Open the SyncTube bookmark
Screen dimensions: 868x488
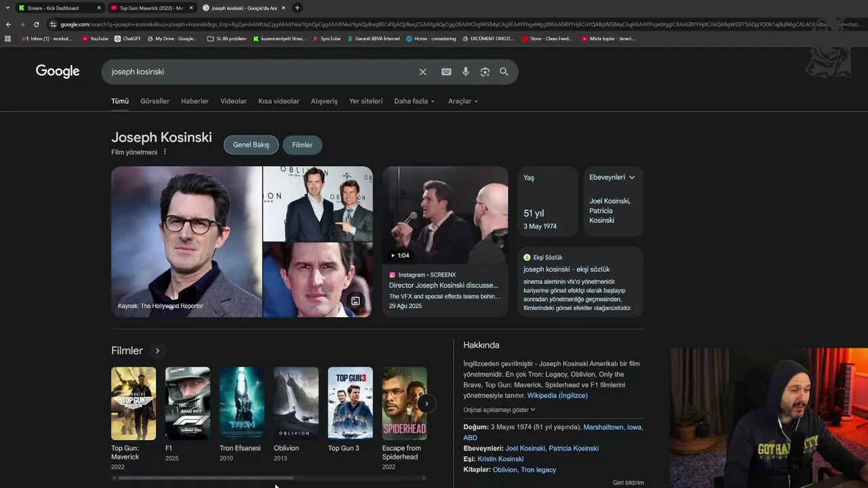click(x=326, y=39)
